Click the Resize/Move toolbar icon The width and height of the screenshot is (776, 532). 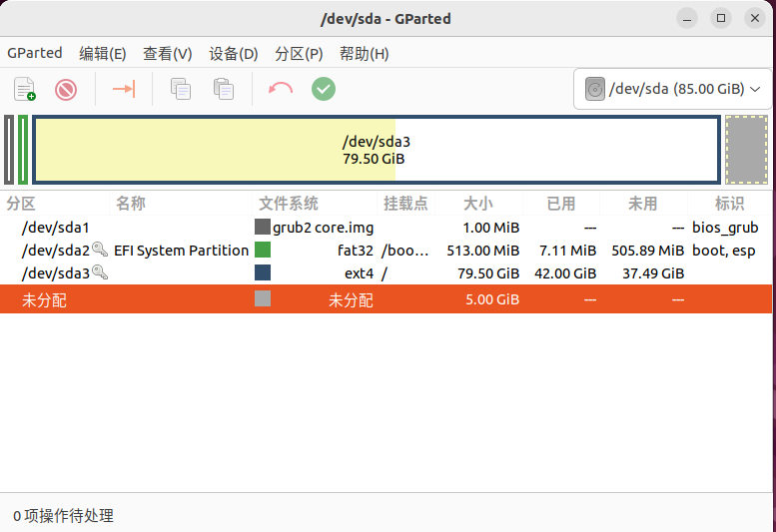pos(124,89)
